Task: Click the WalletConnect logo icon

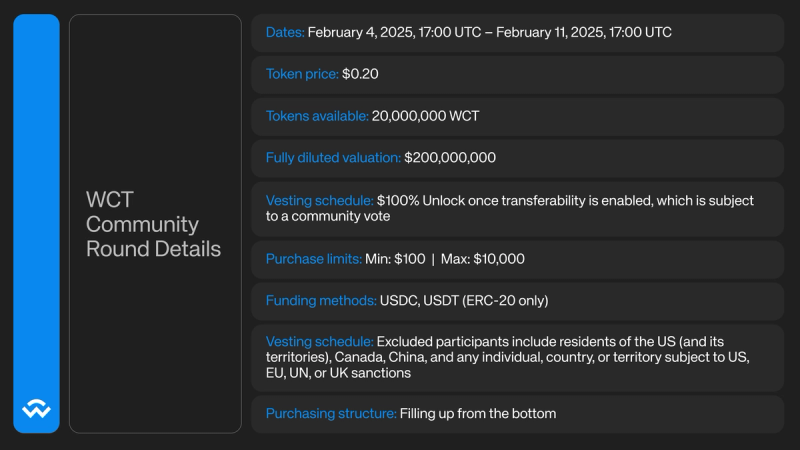Action: [36, 408]
